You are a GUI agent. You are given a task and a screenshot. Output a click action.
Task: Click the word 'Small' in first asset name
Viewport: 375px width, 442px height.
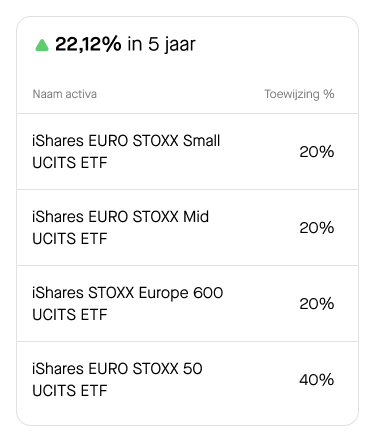201,141
